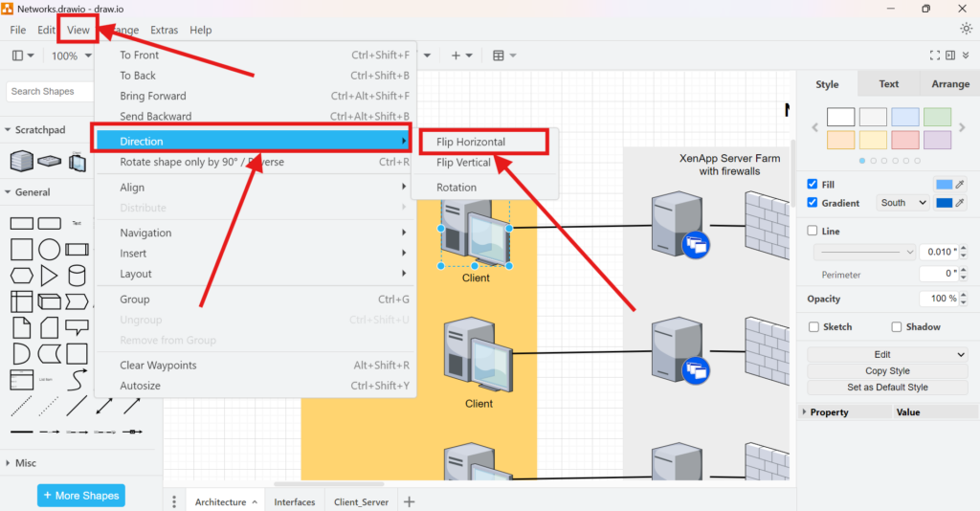Toggle the format panel icon
980x511 pixels.
point(950,56)
